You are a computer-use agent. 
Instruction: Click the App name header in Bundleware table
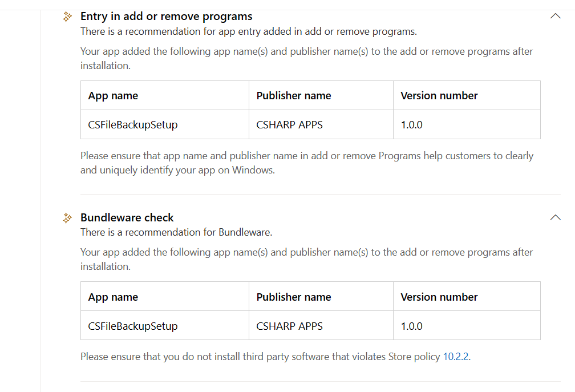point(112,296)
